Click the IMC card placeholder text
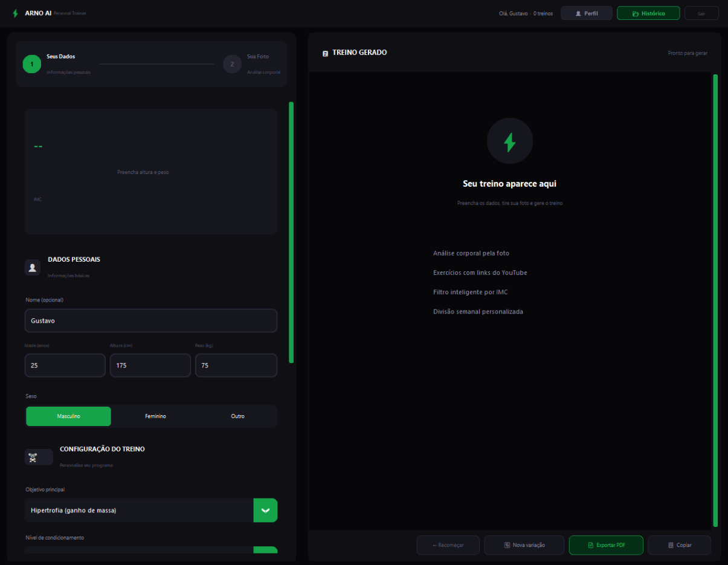Image resolution: width=728 pixels, height=565 pixels. click(143, 172)
